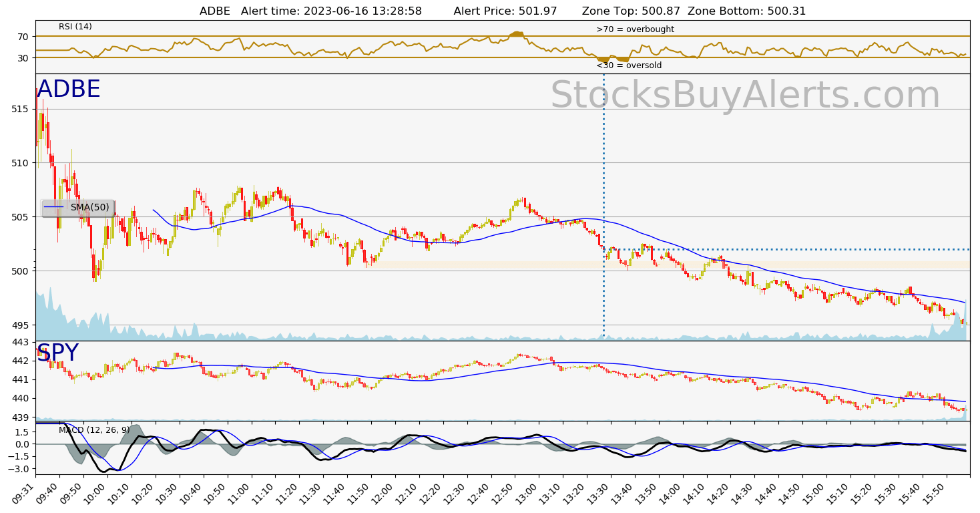980x513 pixels.
Task: Click the 505 price axis label
Action: (x=21, y=217)
